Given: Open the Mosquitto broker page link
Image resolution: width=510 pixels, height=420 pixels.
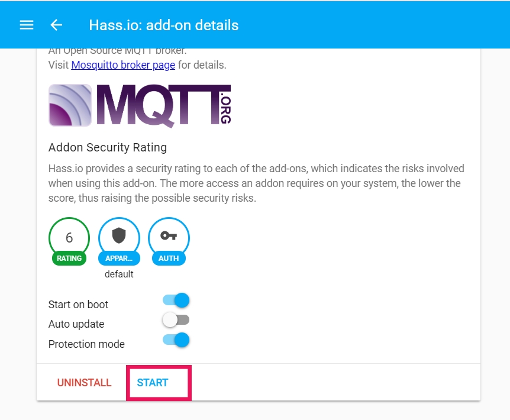Looking at the screenshot, I should (123, 65).
